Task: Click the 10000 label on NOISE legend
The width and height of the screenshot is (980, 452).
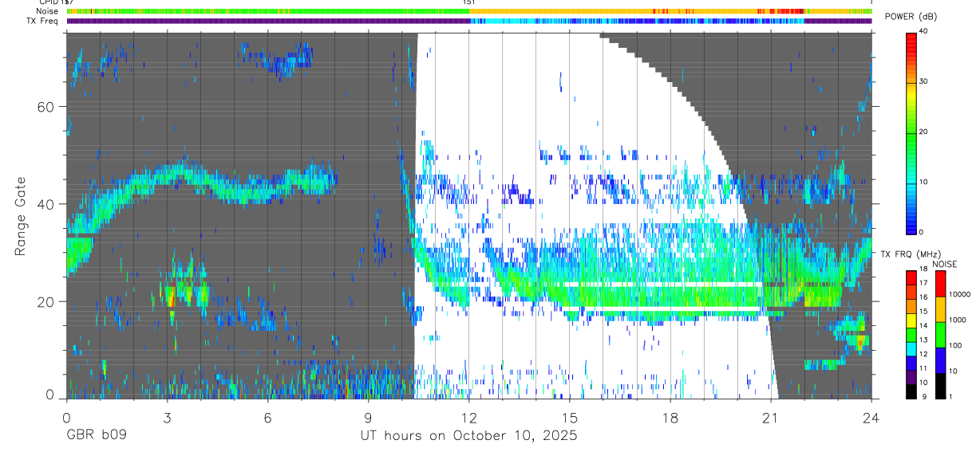Action: pyautogui.click(x=962, y=294)
